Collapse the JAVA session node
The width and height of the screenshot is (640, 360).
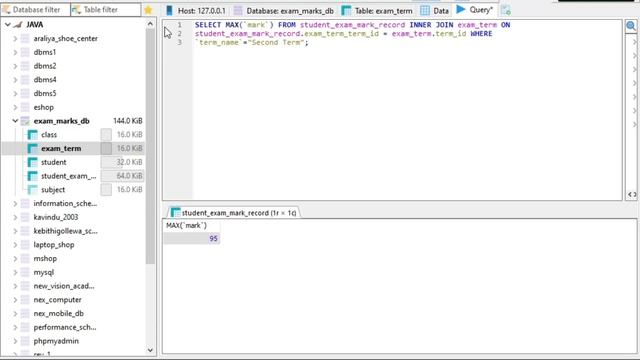[7, 24]
